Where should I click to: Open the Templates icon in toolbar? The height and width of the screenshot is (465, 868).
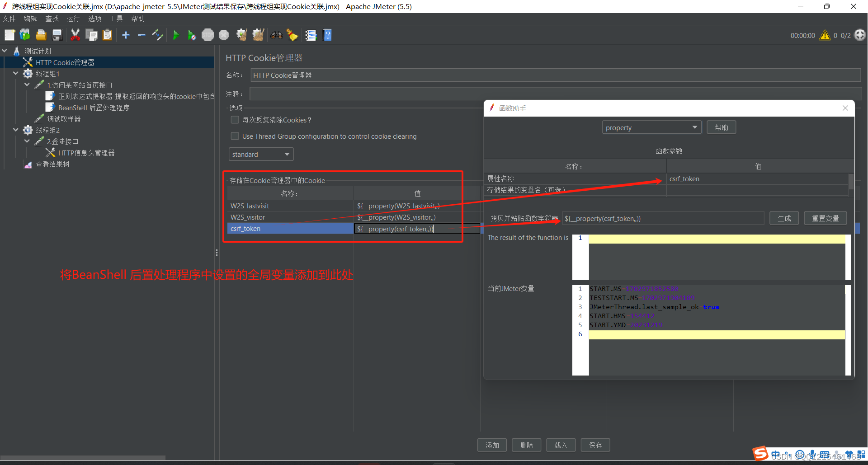click(x=25, y=35)
